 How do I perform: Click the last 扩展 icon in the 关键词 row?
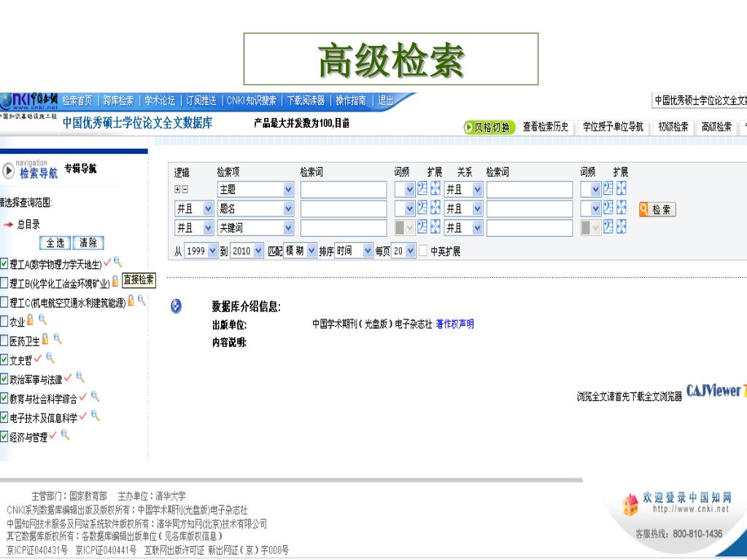click(x=621, y=227)
